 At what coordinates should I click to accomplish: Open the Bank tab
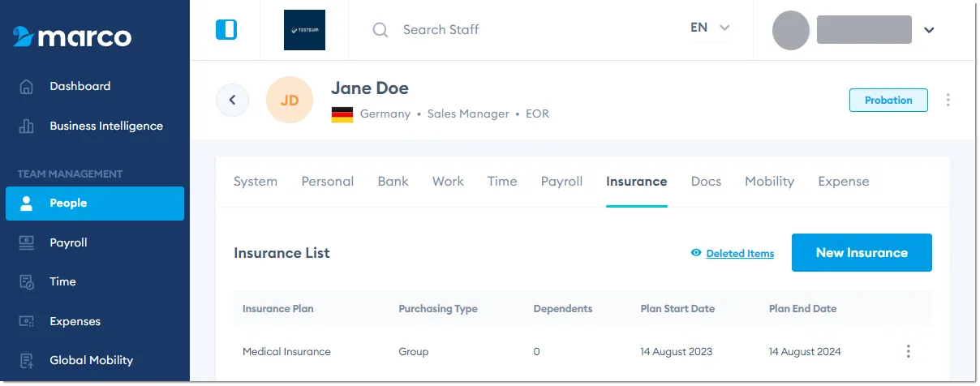coord(393,182)
